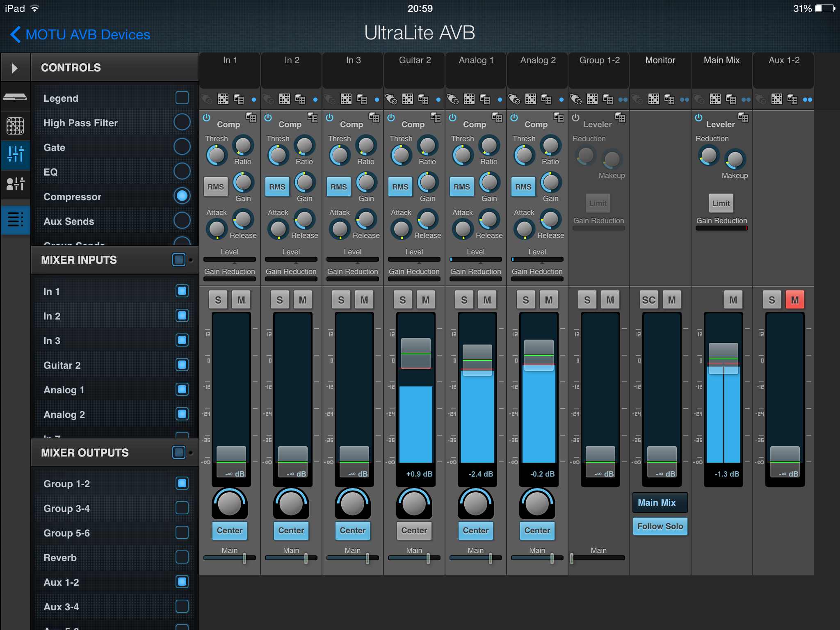The width and height of the screenshot is (840, 630).
Task: Click In 1 Thresh knob
Action: point(217,155)
